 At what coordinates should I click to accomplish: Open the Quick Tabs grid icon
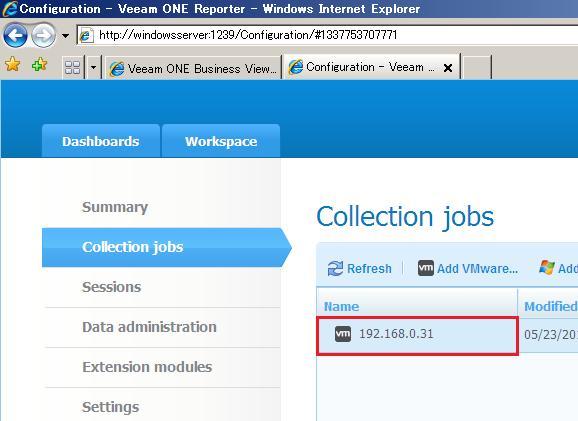pos(73,67)
